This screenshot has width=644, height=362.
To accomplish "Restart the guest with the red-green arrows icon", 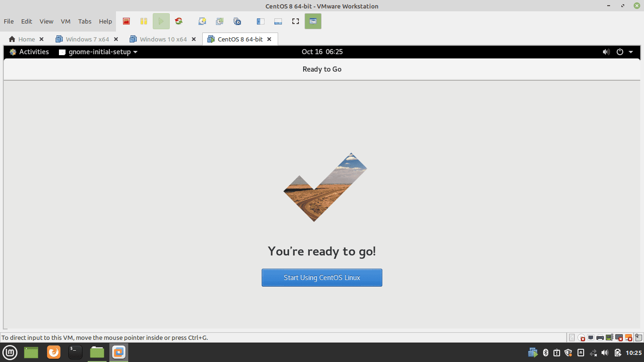I will click(x=179, y=21).
